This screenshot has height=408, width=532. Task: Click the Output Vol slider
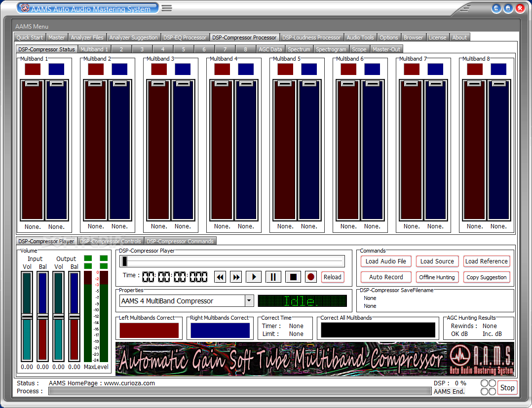[x=58, y=316]
